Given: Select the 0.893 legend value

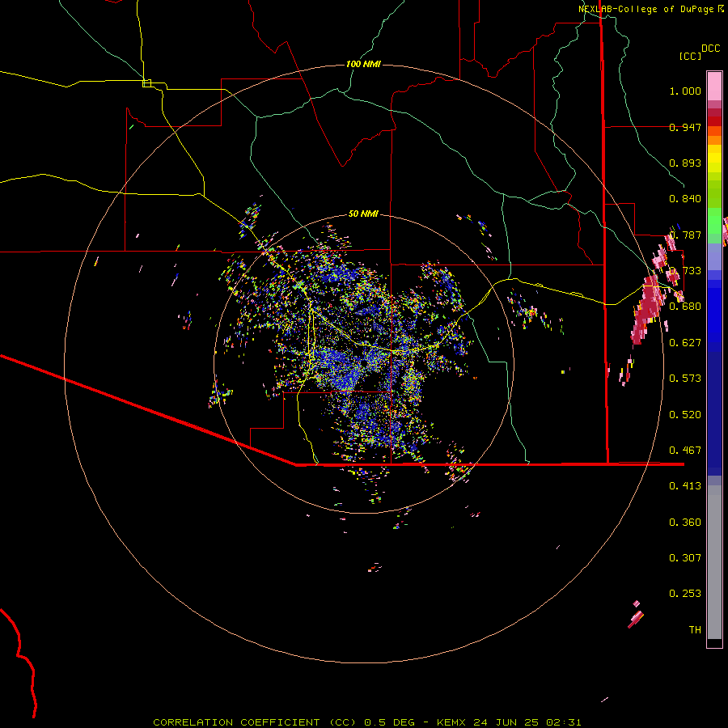Looking at the screenshot, I should click(685, 163).
